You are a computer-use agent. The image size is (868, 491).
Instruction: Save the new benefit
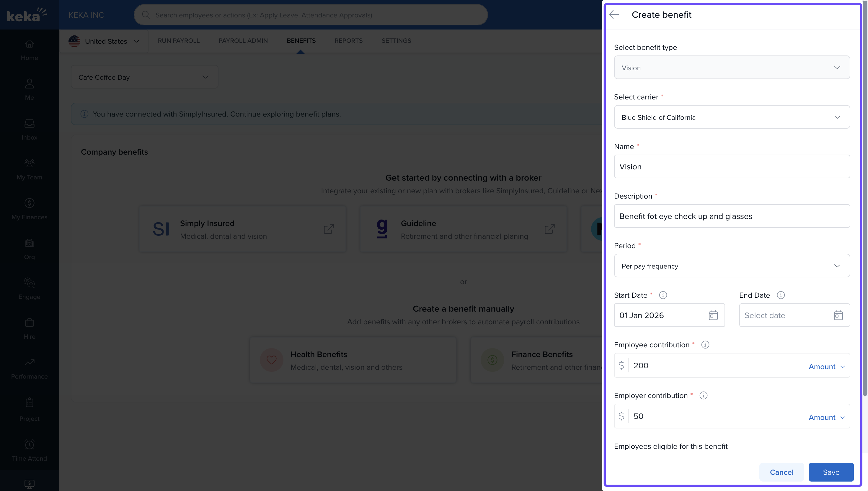click(831, 472)
